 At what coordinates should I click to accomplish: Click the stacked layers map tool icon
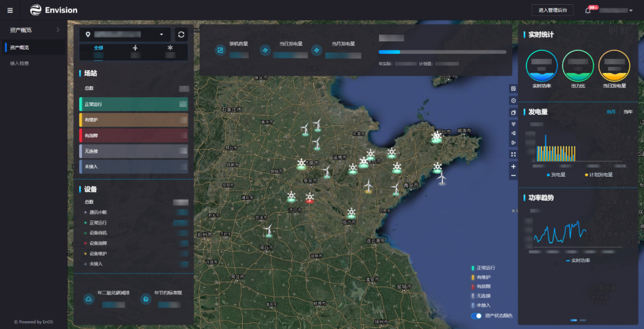(x=513, y=112)
